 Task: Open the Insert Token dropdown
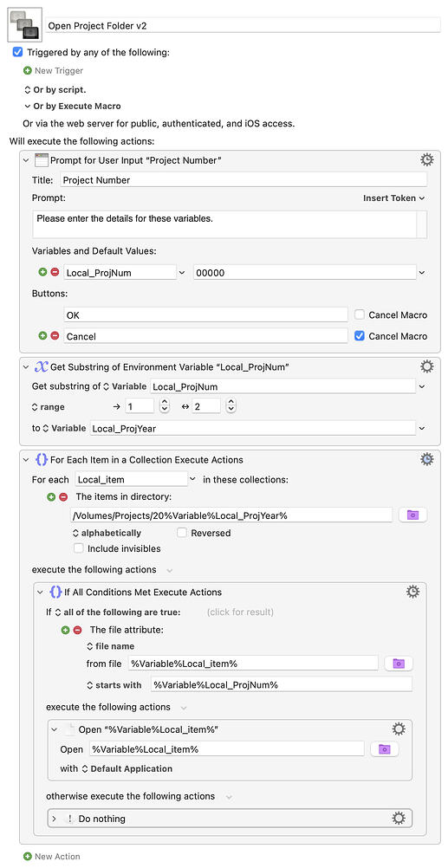point(393,198)
